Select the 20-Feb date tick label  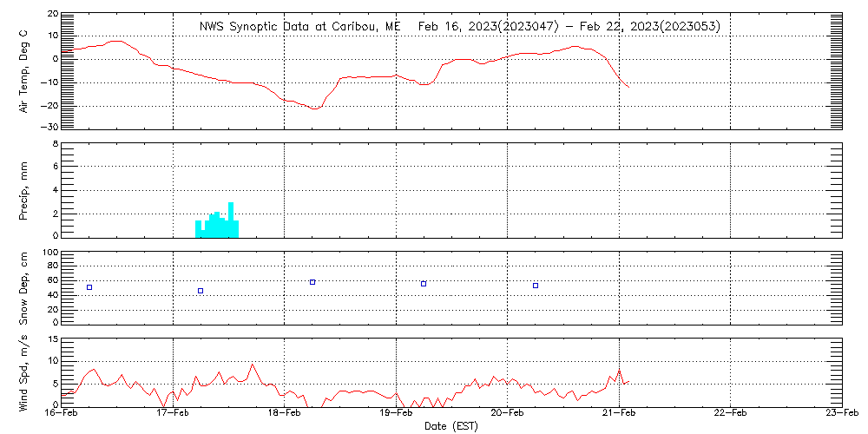point(508,414)
